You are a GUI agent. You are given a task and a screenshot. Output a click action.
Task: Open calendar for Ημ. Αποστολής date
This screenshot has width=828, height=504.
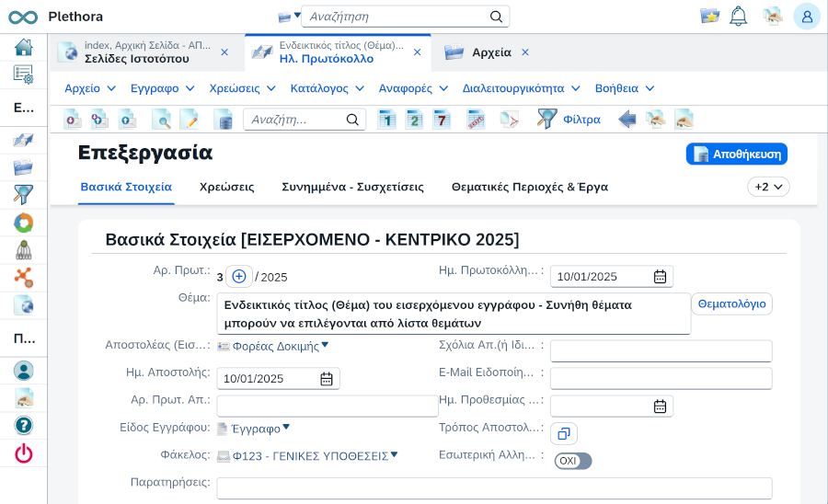(x=327, y=379)
